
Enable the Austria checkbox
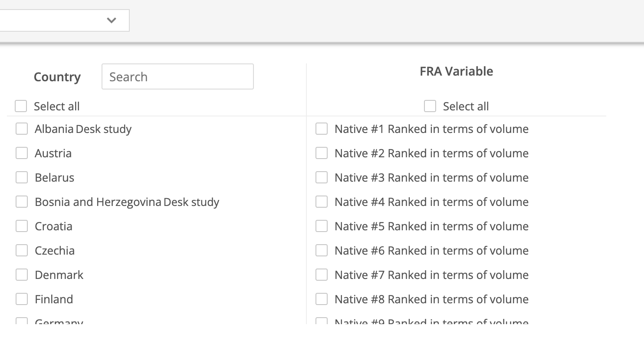click(21, 153)
